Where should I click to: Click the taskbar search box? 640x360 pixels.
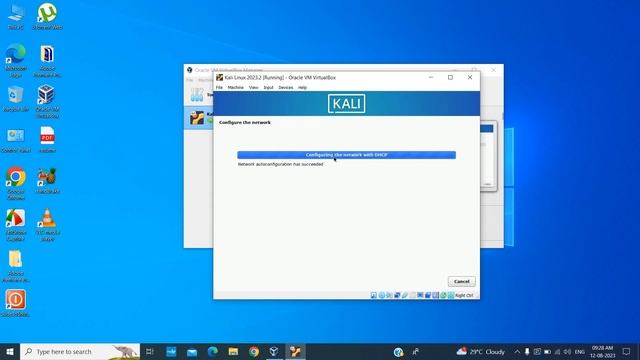point(80,351)
